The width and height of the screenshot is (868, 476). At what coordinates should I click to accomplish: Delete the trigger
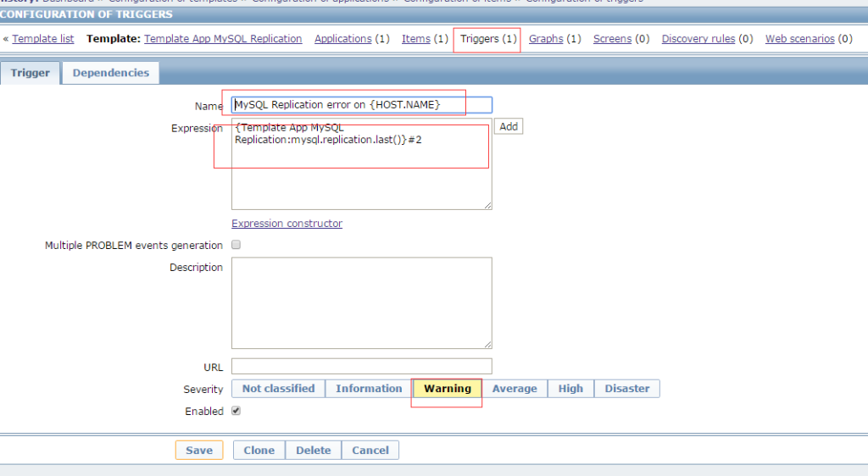(x=314, y=450)
